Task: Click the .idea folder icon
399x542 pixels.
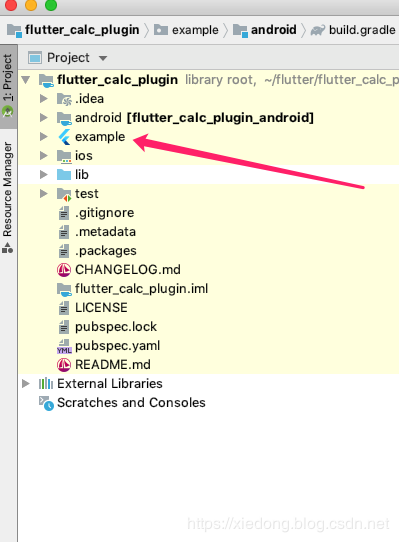Action: click(x=64, y=99)
